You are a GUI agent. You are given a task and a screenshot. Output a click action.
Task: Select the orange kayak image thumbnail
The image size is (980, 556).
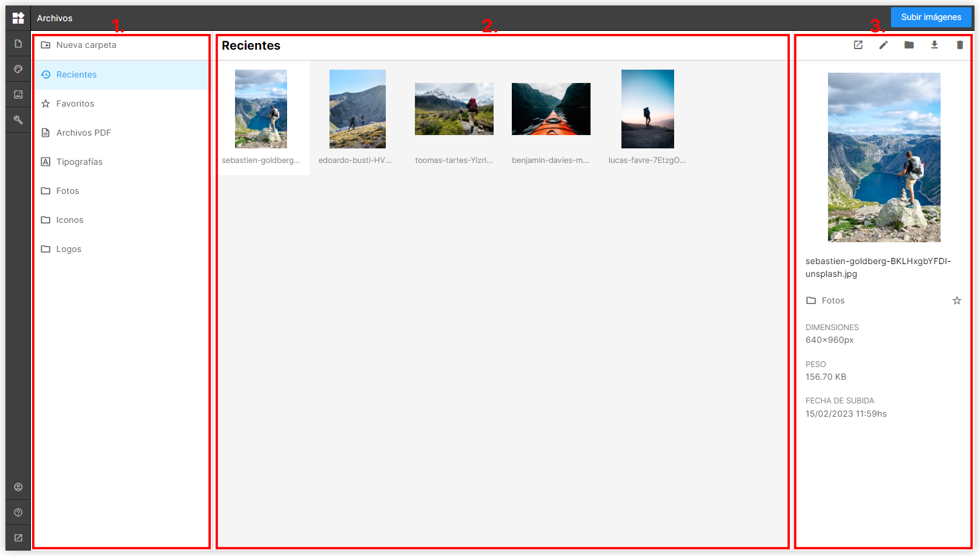pos(551,109)
